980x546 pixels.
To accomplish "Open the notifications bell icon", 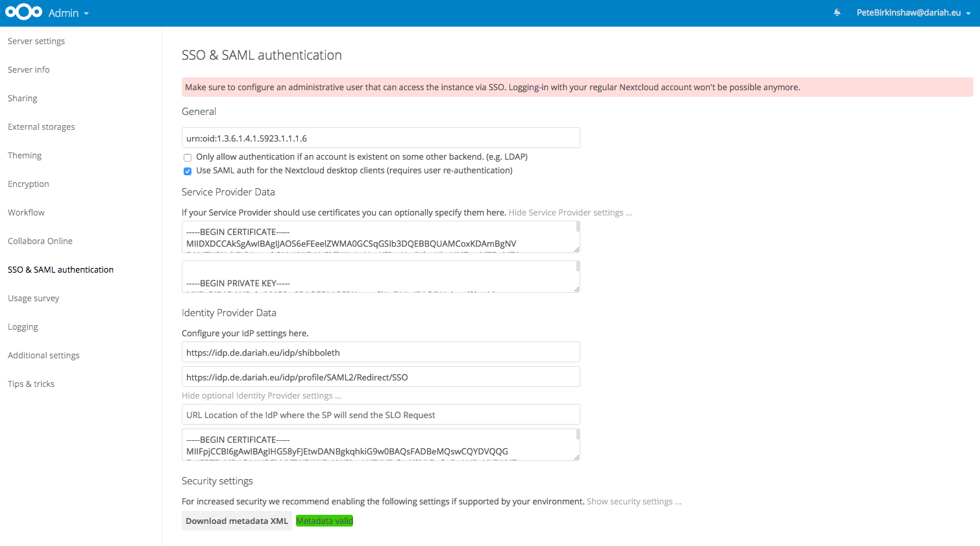I will [837, 12].
